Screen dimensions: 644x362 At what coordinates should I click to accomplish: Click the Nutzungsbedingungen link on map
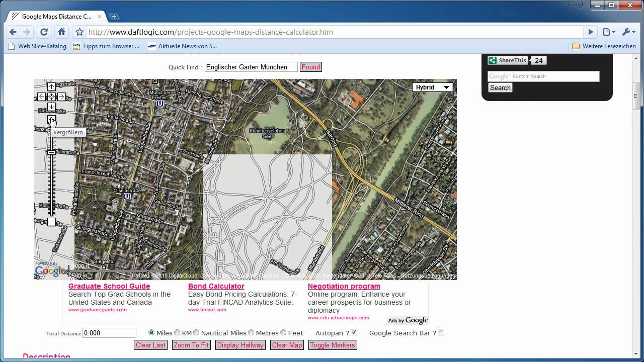pyautogui.click(x=428, y=276)
